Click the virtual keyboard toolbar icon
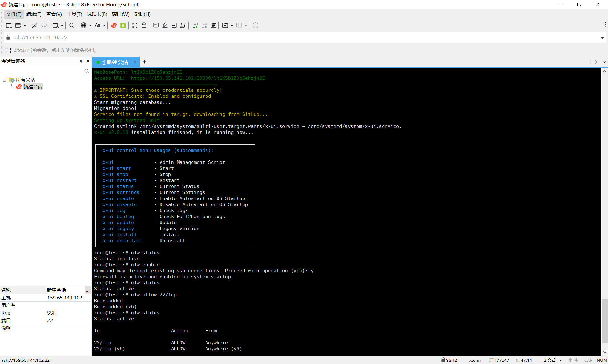 [156, 25]
